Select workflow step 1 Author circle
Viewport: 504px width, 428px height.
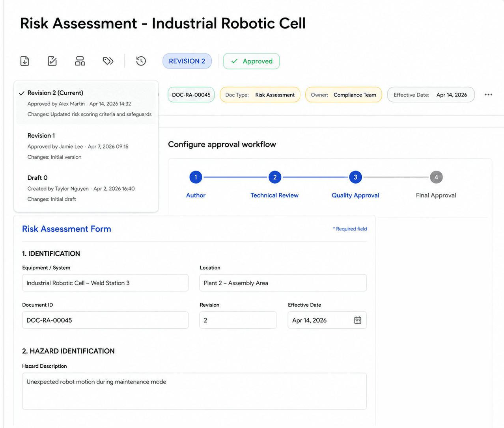[196, 177]
